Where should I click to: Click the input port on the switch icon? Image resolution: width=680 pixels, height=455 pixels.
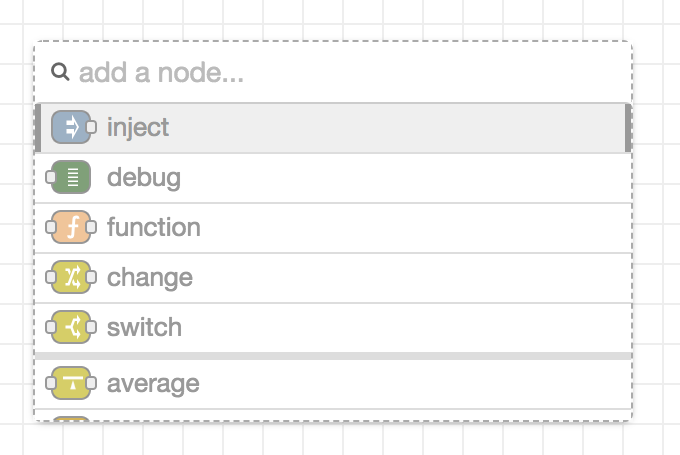pyautogui.click(x=51, y=327)
